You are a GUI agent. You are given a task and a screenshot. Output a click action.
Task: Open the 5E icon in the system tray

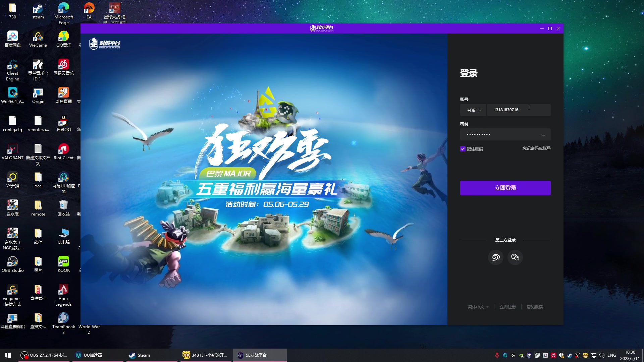click(529, 355)
